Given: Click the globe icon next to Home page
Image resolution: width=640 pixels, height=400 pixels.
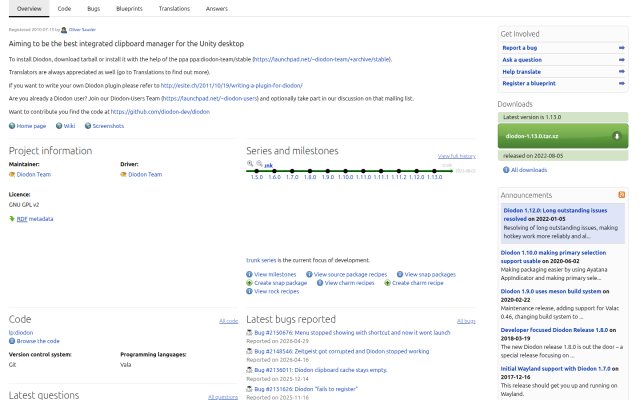Looking at the screenshot, I should (12, 126).
